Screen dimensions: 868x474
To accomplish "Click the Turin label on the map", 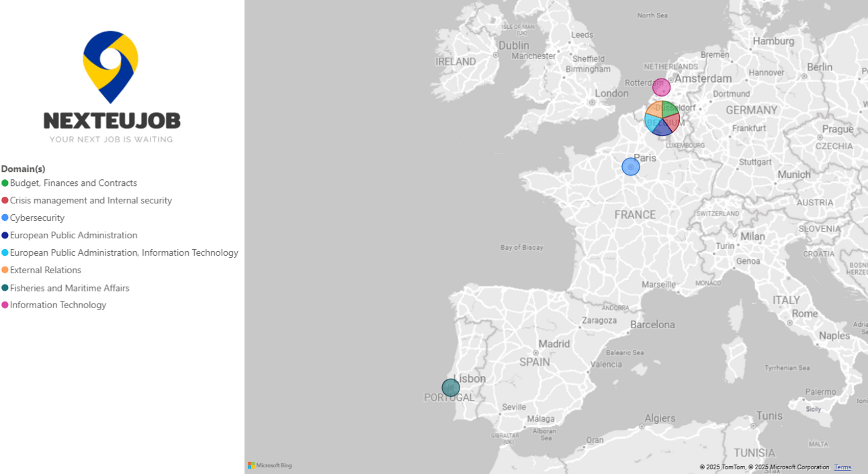I will click(x=725, y=246).
